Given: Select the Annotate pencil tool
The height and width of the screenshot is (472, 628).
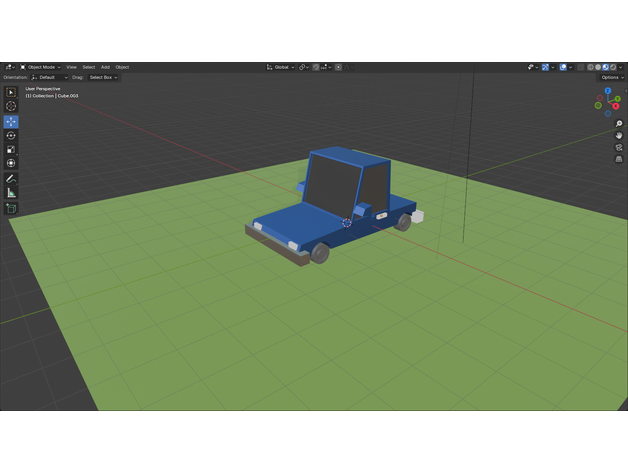Looking at the screenshot, I should (x=11, y=178).
